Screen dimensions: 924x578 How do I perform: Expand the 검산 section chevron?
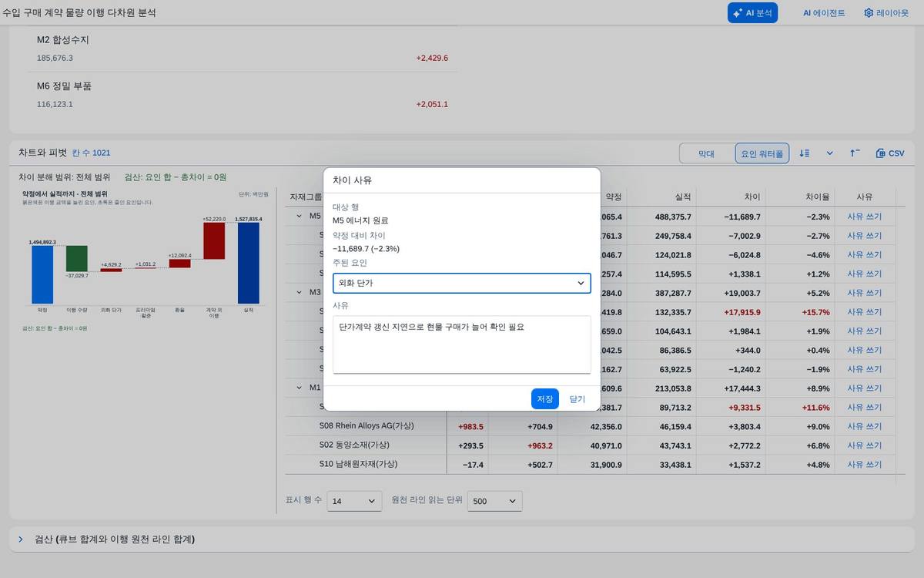pos(21,539)
